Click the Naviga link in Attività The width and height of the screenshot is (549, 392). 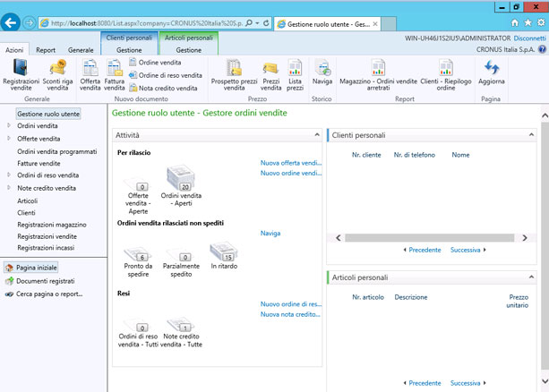click(270, 233)
